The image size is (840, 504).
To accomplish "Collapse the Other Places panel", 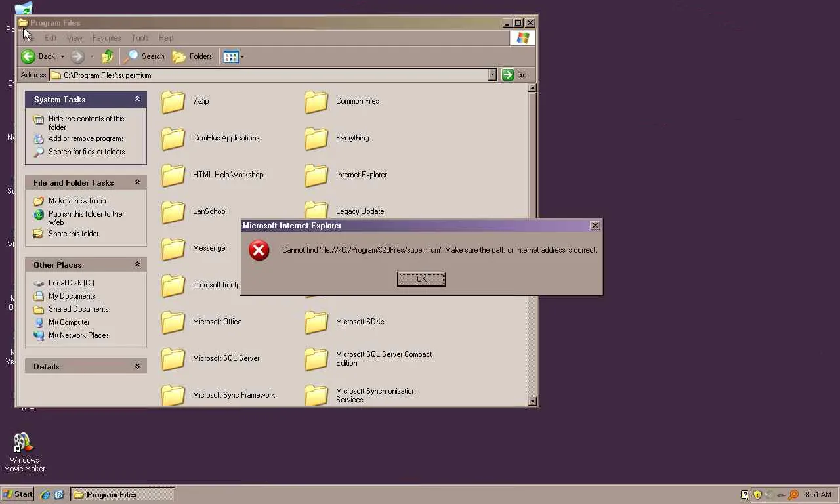I will pyautogui.click(x=137, y=264).
